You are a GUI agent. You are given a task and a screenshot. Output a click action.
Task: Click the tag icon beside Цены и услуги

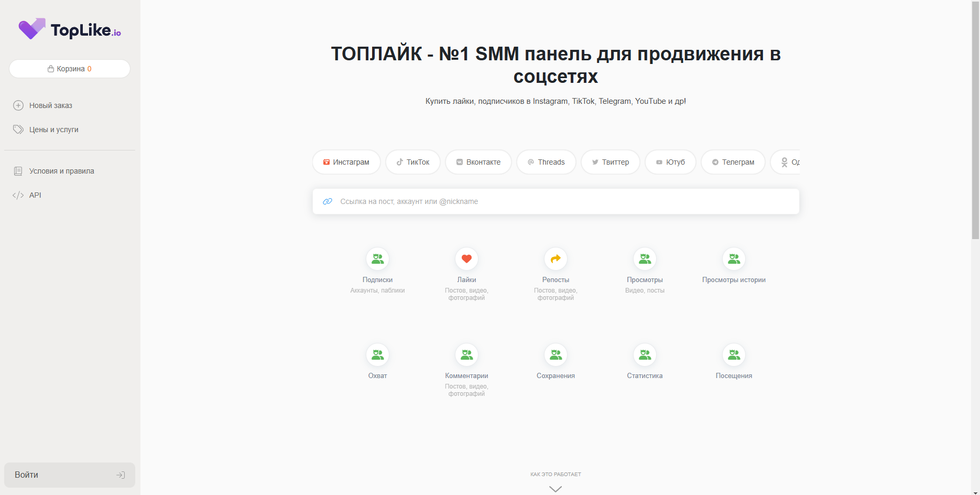(18, 130)
